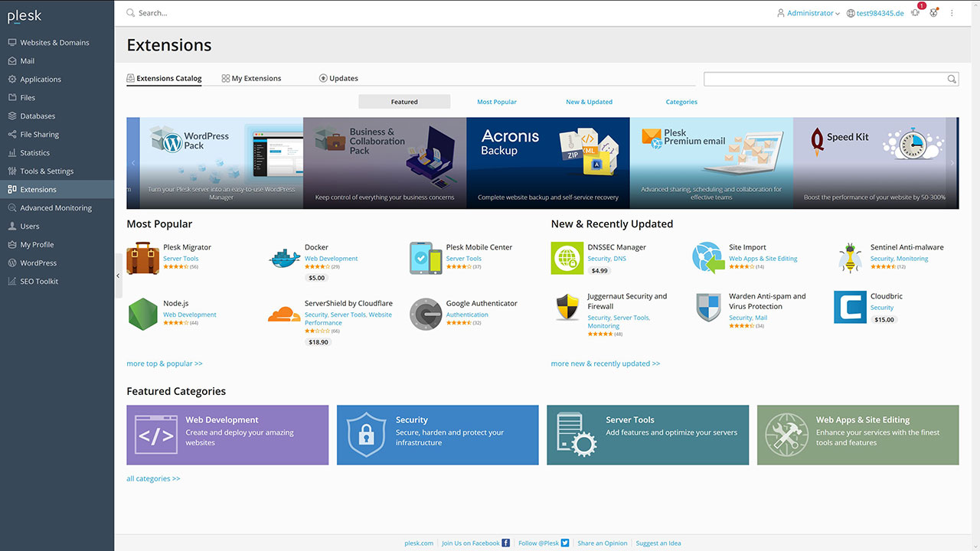
Task: Collapse the sidebar with the arrow handle
Action: click(x=118, y=275)
